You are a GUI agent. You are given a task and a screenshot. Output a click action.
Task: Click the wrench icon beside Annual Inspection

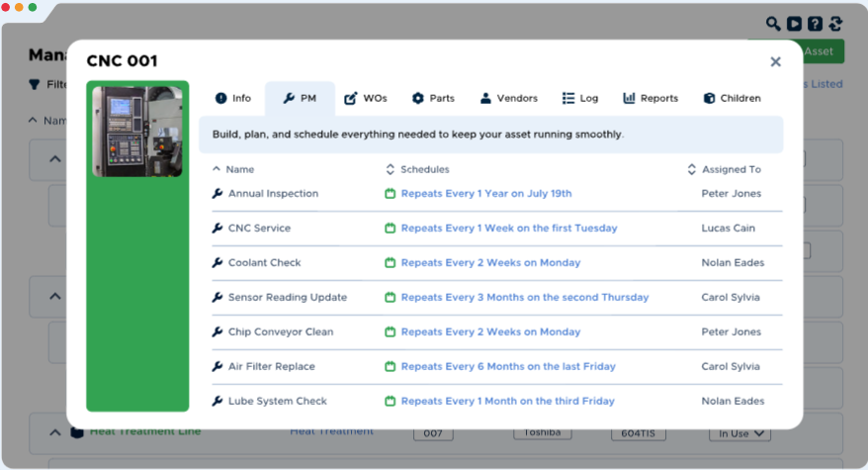click(x=217, y=194)
